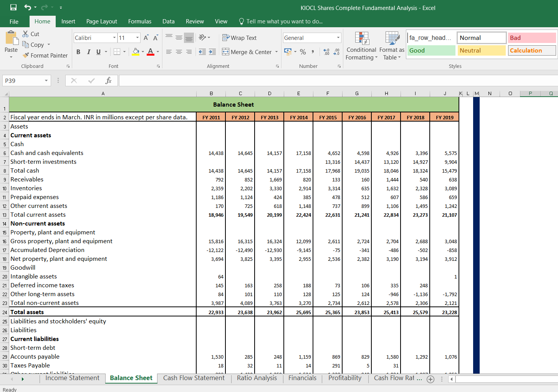This screenshot has height=392, width=558.
Task: Align cell text to the right
Action: (x=189, y=52)
